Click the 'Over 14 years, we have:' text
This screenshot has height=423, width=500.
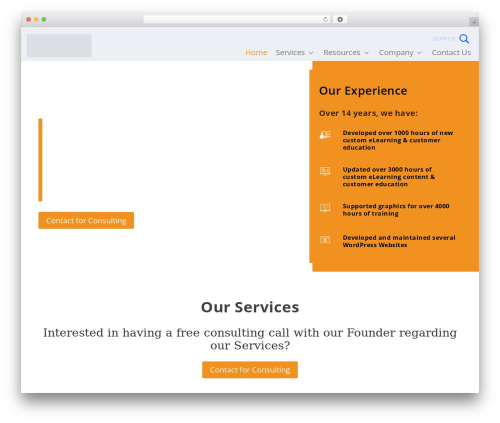(x=368, y=113)
